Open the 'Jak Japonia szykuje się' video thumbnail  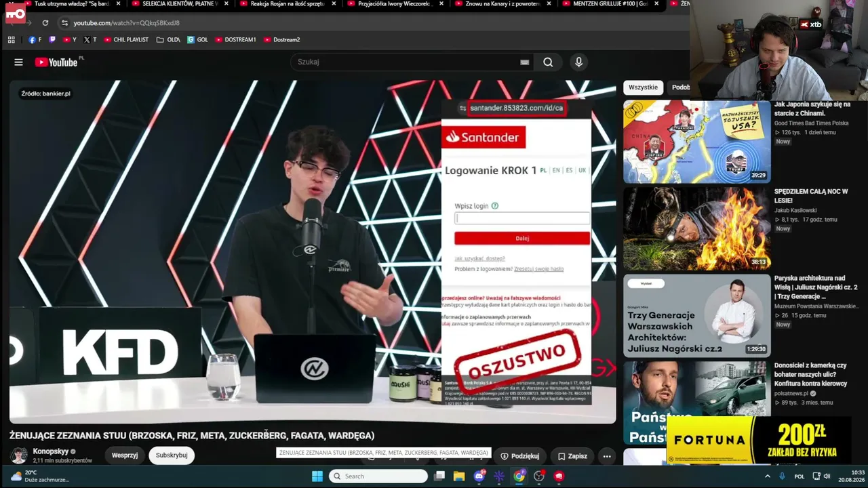(x=696, y=142)
